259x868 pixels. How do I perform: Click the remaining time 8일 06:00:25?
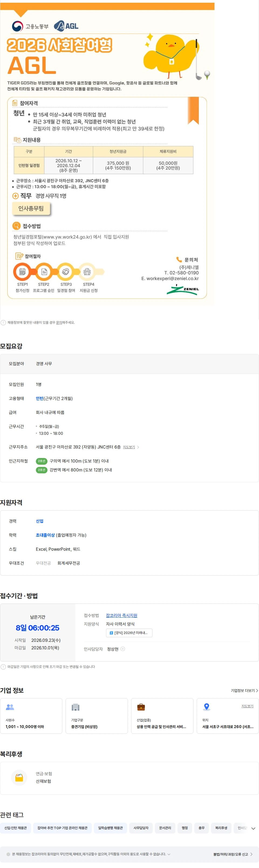point(38,628)
